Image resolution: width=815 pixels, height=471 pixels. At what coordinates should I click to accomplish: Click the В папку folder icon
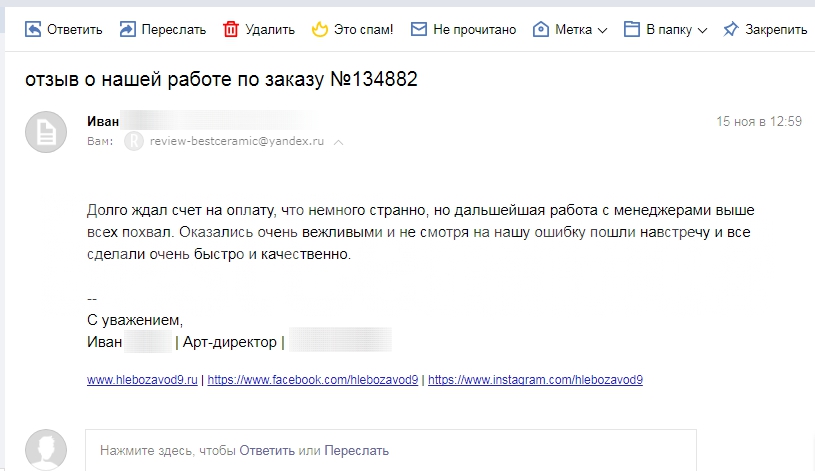pyautogui.click(x=632, y=29)
